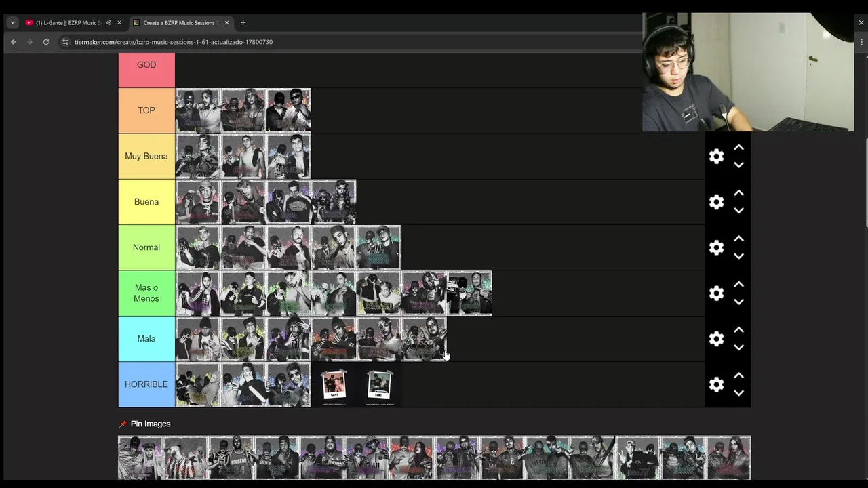Select last image in Mas o Menos tier
Screen dimensions: 868x488
[x=469, y=293]
